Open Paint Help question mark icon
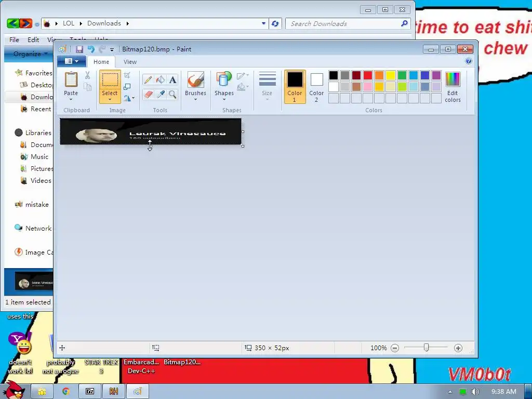This screenshot has width=532, height=399. pos(469,61)
